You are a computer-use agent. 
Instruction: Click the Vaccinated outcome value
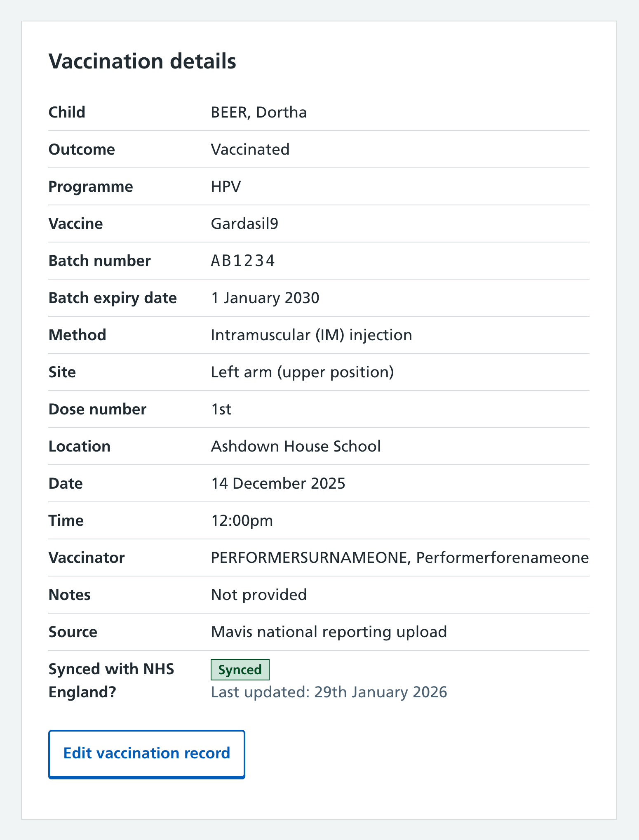coord(250,149)
